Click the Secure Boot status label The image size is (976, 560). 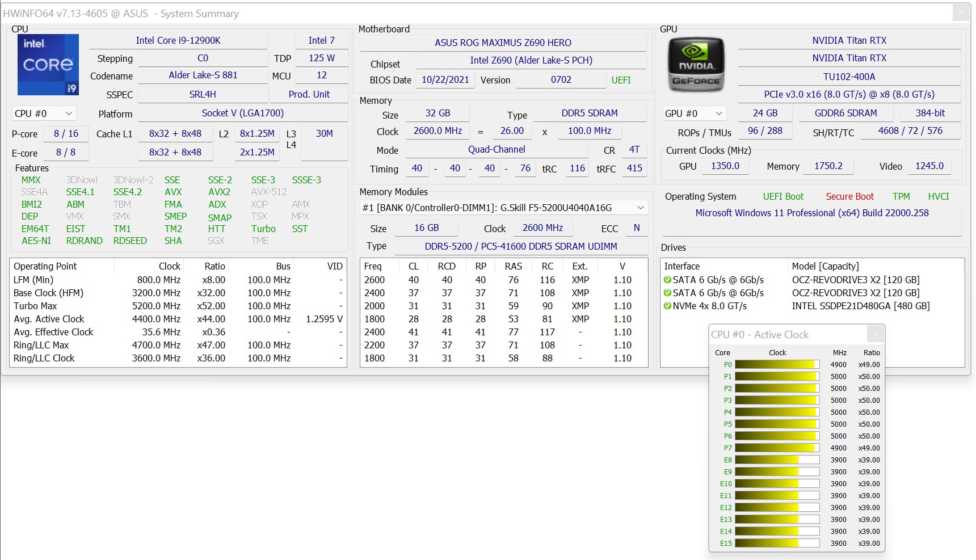[850, 197]
